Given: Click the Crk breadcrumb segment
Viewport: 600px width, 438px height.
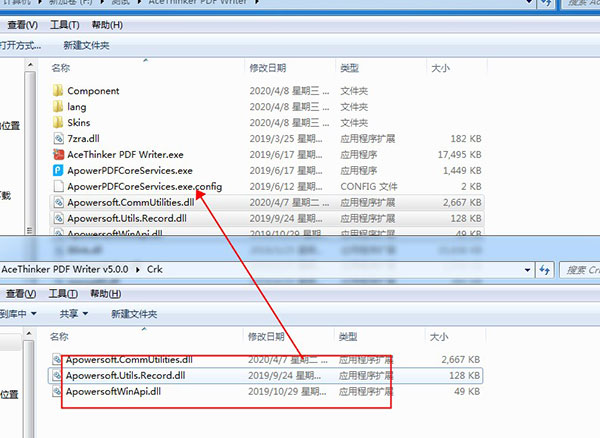Looking at the screenshot, I should tap(155, 269).
